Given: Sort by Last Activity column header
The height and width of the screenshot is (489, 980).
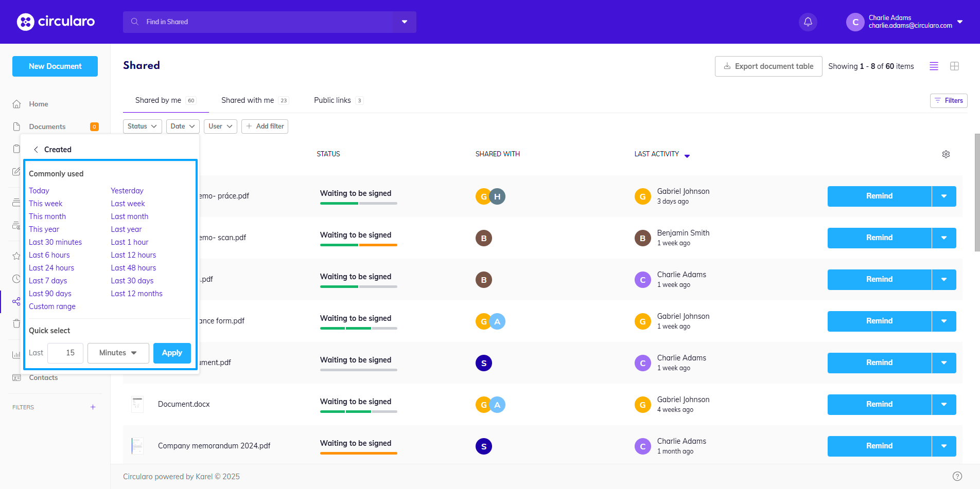Looking at the screenshot, I should [x=656, y=154].
